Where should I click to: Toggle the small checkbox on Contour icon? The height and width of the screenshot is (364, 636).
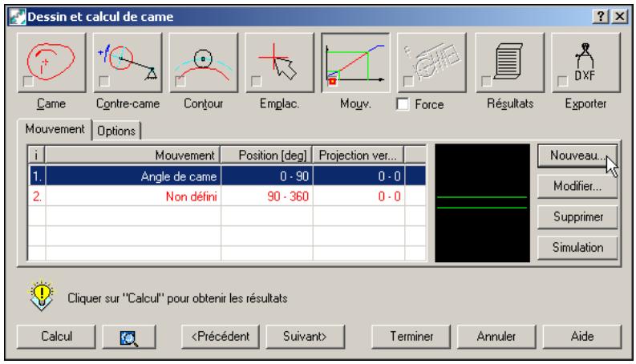point(180,81)
